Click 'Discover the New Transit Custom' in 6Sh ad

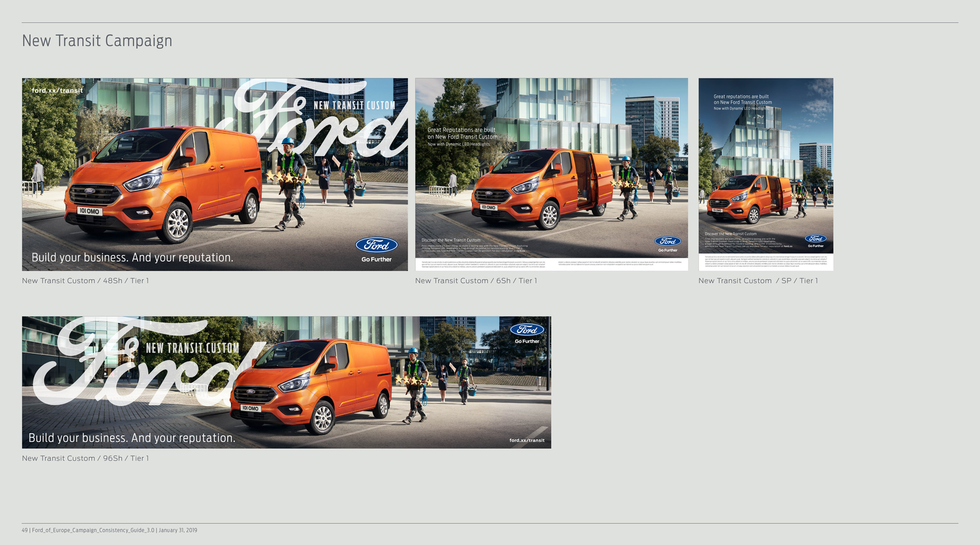tap(451, 240)
